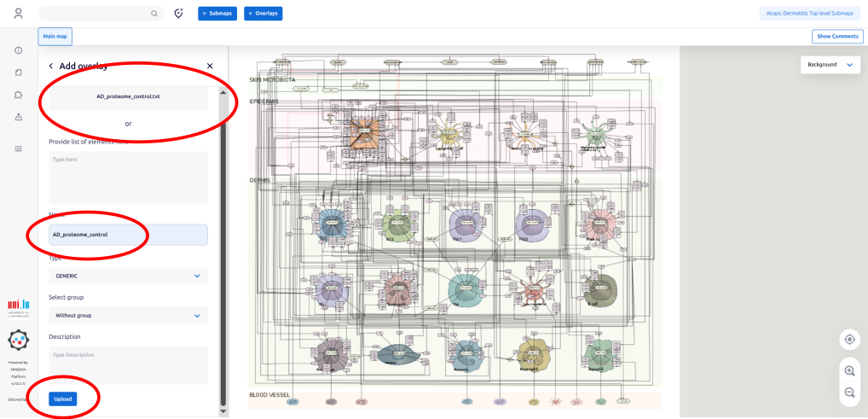Zoom out of the map
The image size is (868, 419).
point(849,393)
